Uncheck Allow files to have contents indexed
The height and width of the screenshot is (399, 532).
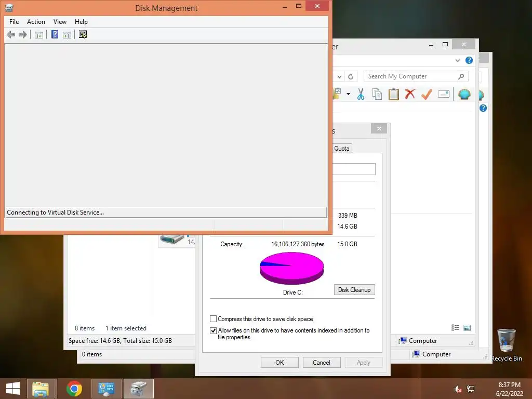214,330
